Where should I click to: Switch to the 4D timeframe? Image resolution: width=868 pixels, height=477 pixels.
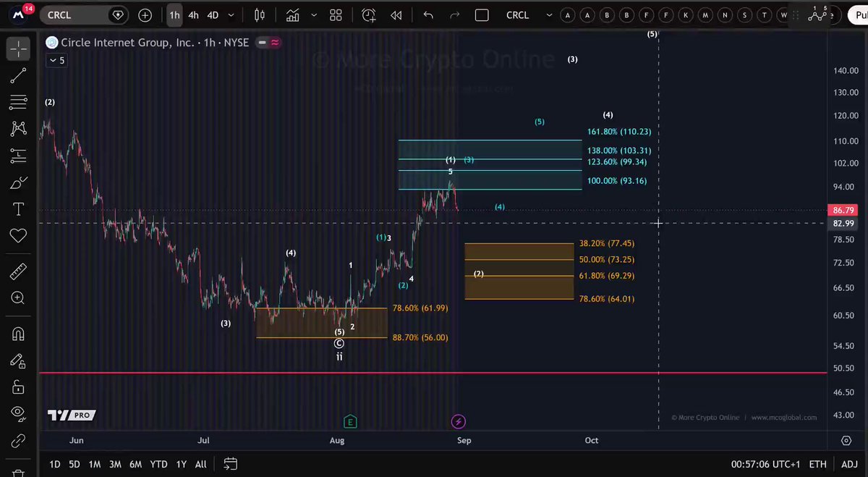pyautogui.click(x=213, y=14)
